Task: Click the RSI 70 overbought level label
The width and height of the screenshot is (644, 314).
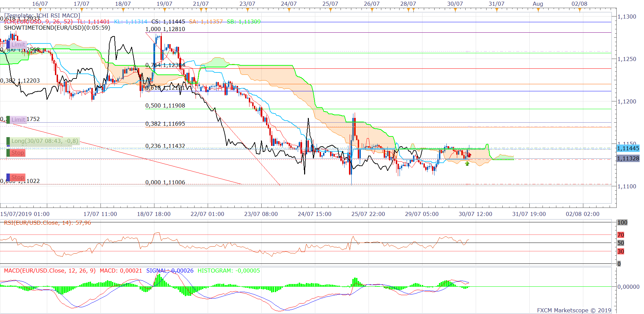Action: (x=621, y=235)
